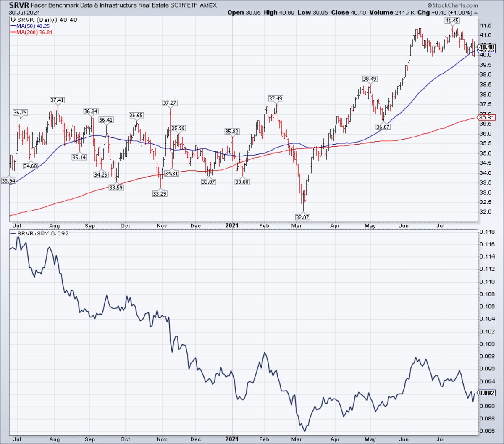
Task: Click the 0.100 tick on ratio axis
Action: [487, 344]
